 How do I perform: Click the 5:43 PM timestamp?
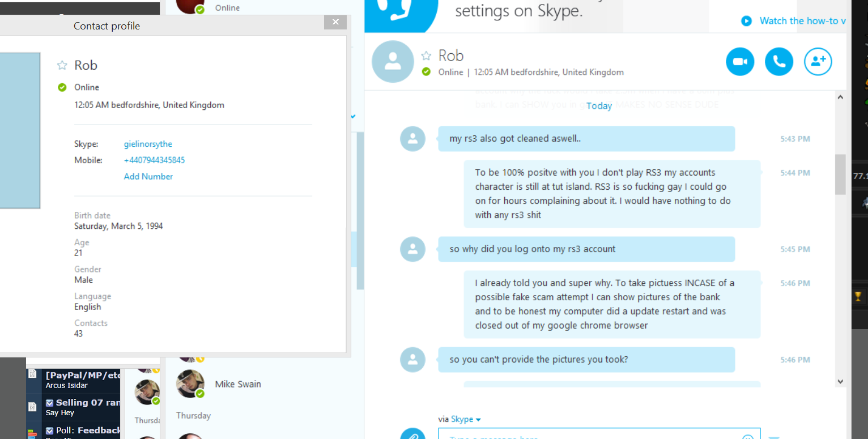[x=795, y=139]
